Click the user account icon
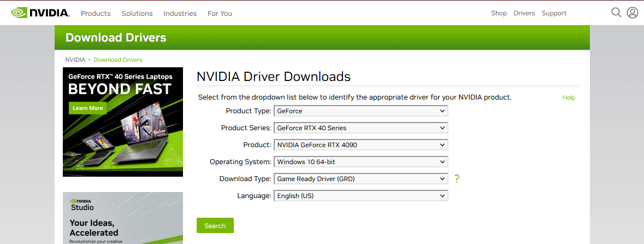Viewport: 644px width, 244px height. 633,13
